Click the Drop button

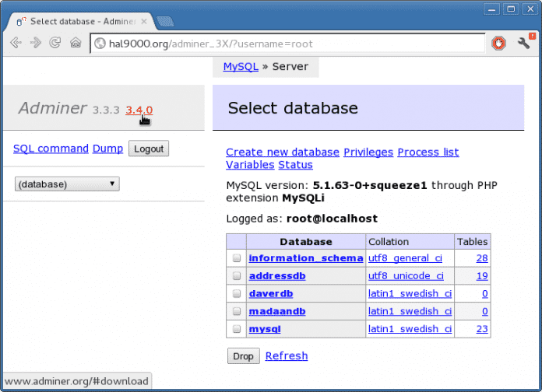click(243, 356)
